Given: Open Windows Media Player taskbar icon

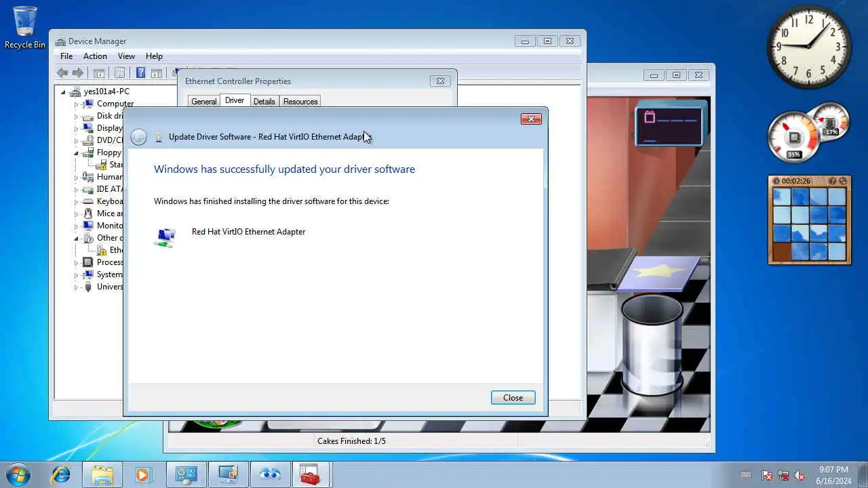Looking at the screenshot, I should [x=142, y=474].
